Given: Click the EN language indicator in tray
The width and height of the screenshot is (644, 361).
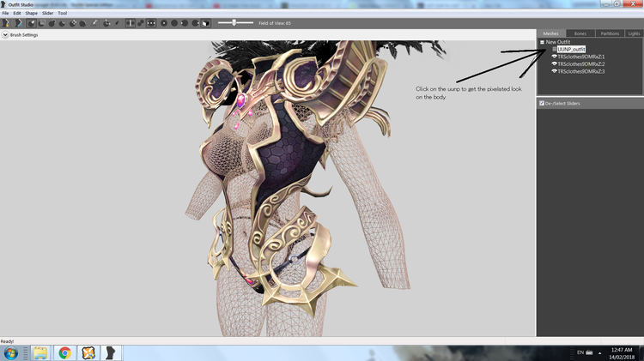Looking at the screenshot, I should (x=580, y=352).
